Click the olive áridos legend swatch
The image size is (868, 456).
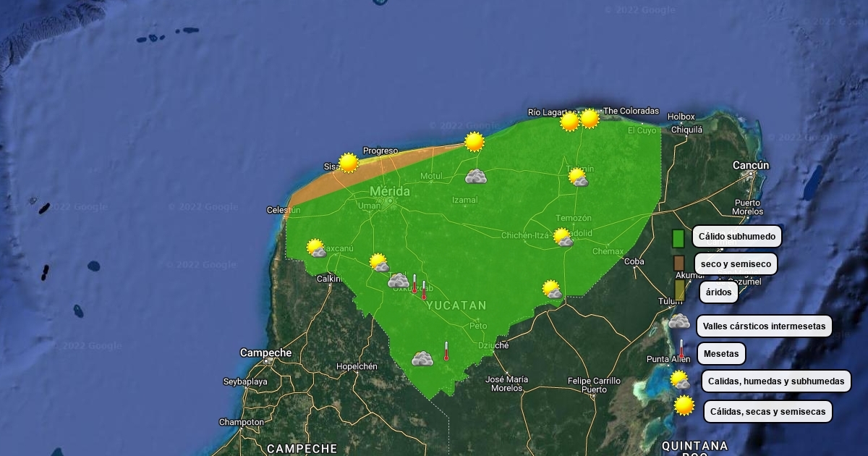pos(679,290)
